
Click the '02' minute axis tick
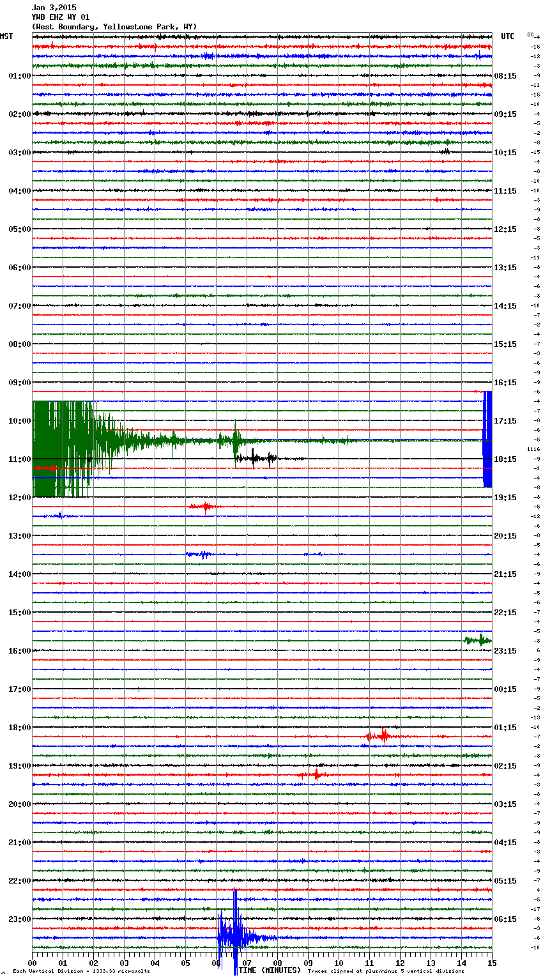[x=94, y=963]
